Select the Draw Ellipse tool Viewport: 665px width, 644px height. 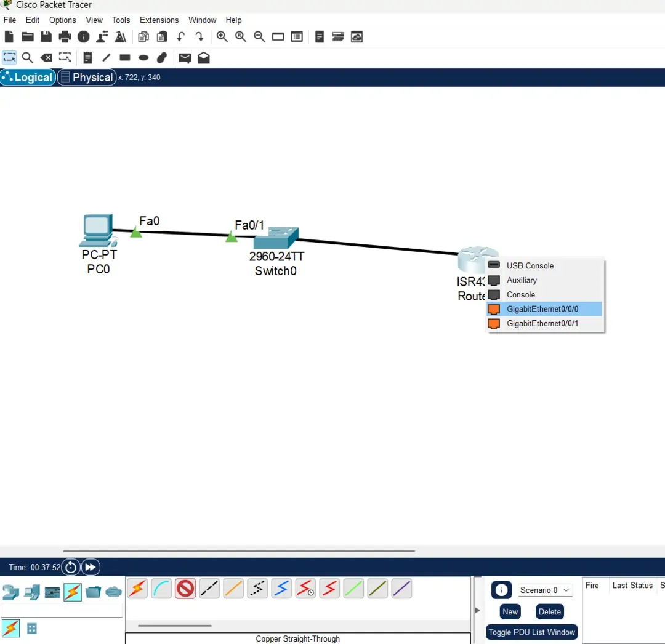tap(143, 58)
